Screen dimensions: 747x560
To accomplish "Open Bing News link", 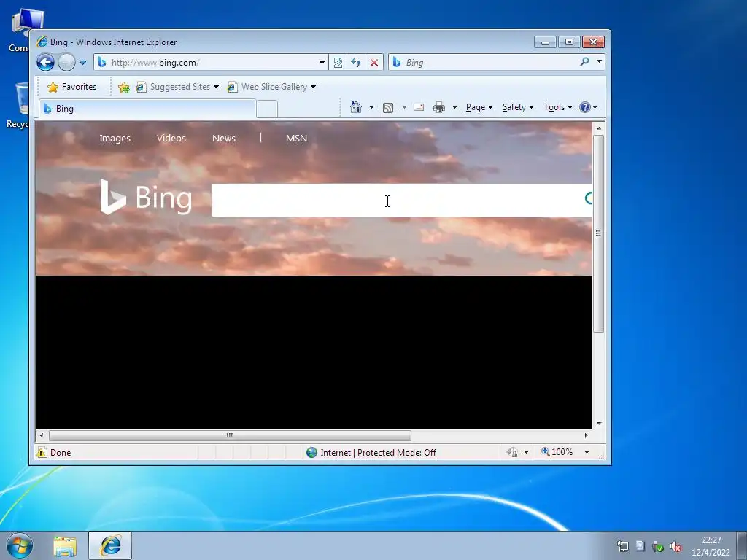I will pos(224,138).
